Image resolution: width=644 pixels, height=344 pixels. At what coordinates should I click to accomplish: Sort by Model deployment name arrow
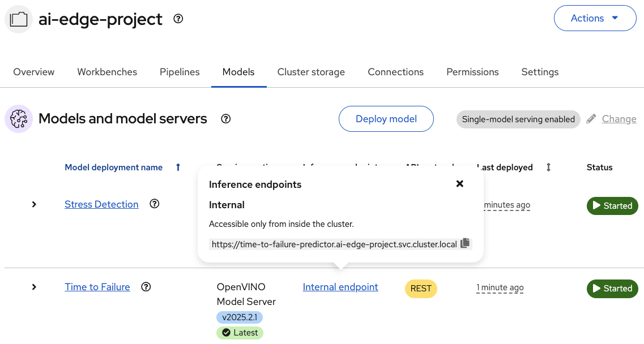[178, 167]
